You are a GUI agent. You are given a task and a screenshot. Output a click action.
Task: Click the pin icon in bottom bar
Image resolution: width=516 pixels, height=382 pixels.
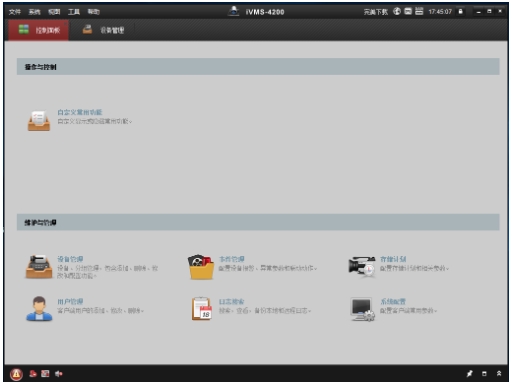pos(470,374)
